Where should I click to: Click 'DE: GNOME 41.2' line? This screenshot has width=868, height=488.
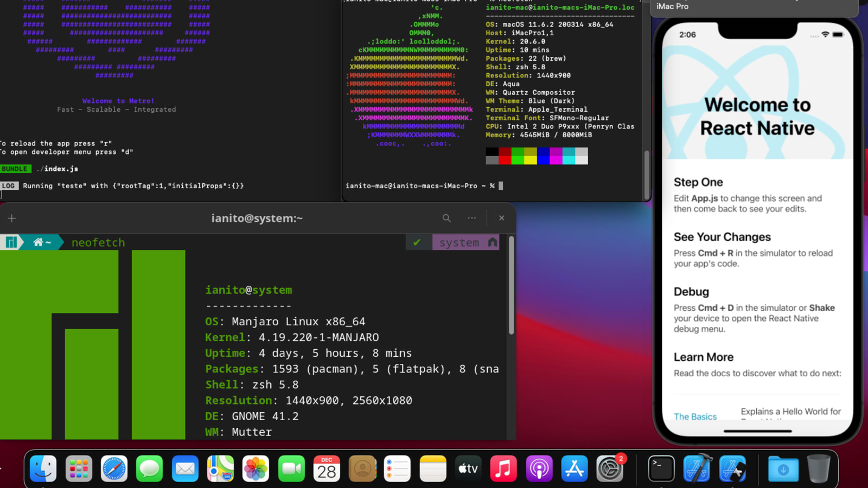tap(252, 416)
